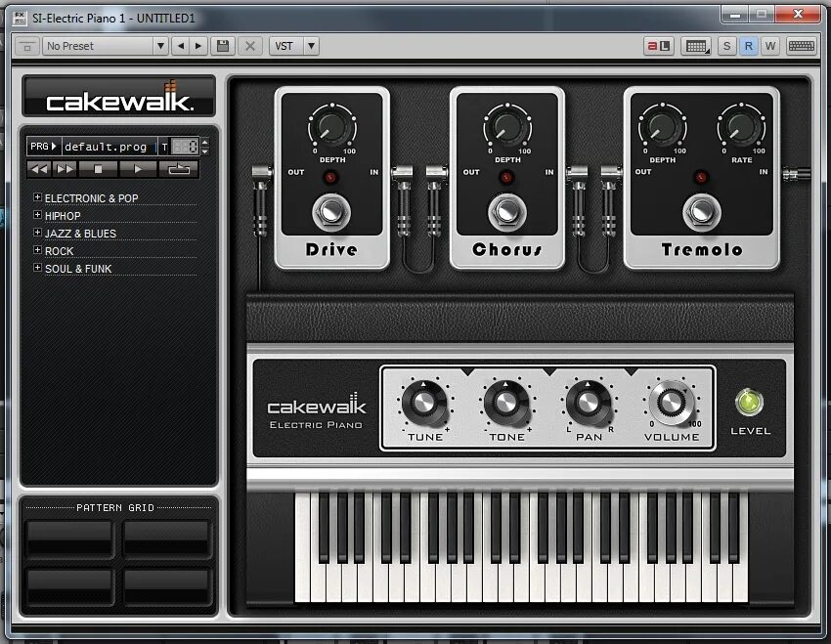
Task: Toggle the Chorus pedal footswitch
Action: point(507,212)
